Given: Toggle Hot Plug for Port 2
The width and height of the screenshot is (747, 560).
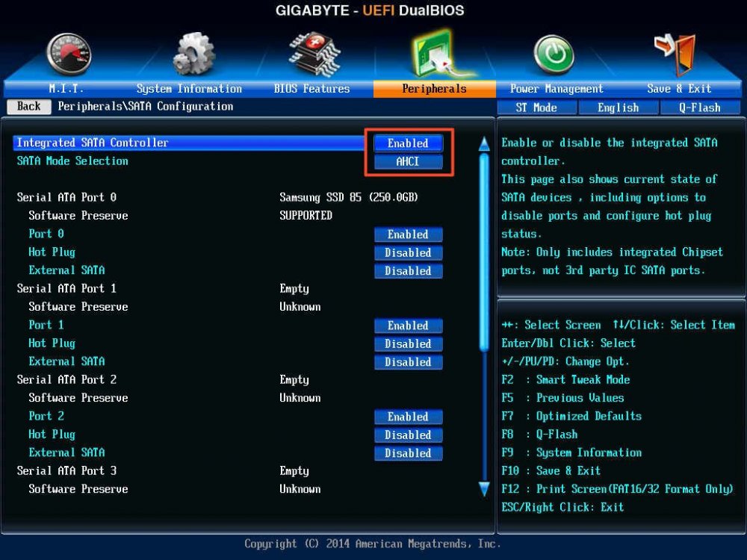Looking at the screenshot, I should [x=408, y=435].
